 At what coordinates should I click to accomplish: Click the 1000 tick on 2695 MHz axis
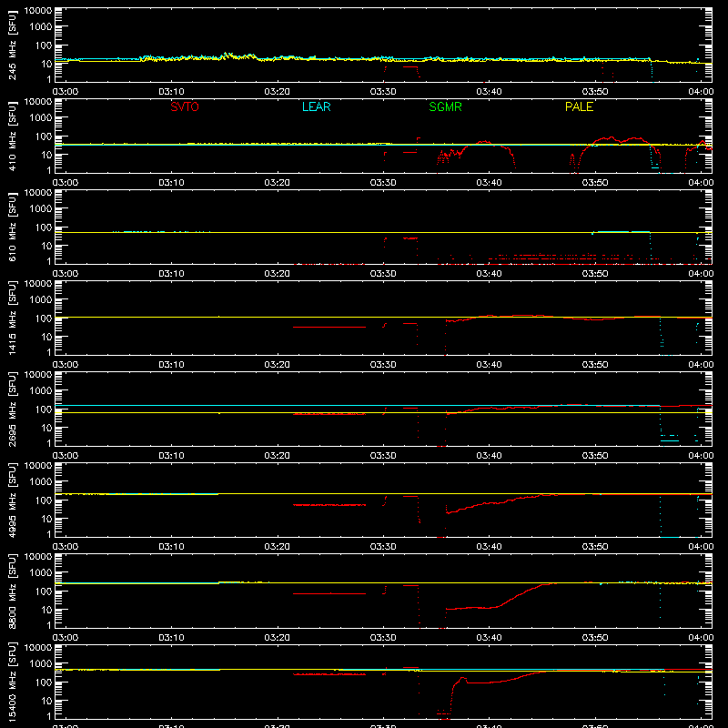point(41,391)
